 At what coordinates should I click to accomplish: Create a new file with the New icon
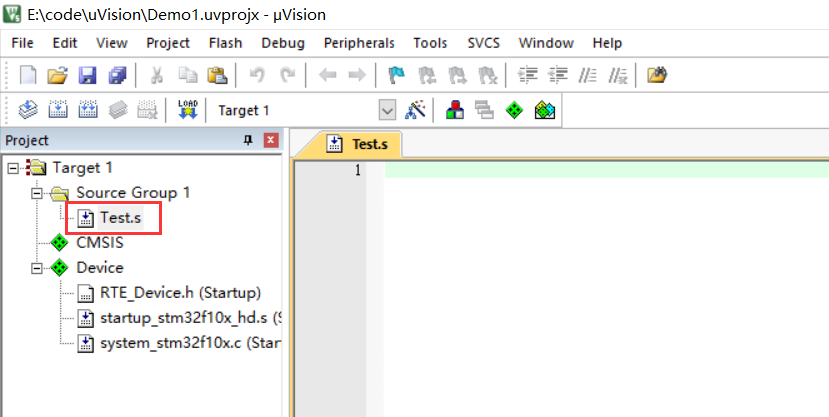[x=27, y=76]
